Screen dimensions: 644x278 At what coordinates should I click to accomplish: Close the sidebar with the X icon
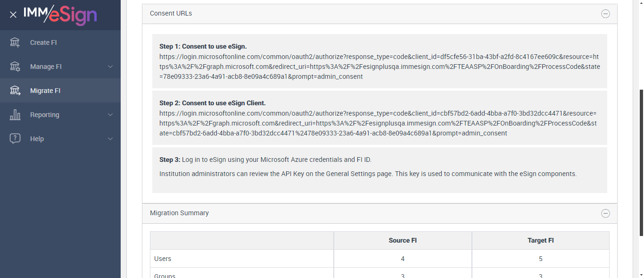(x=13, y=15)
